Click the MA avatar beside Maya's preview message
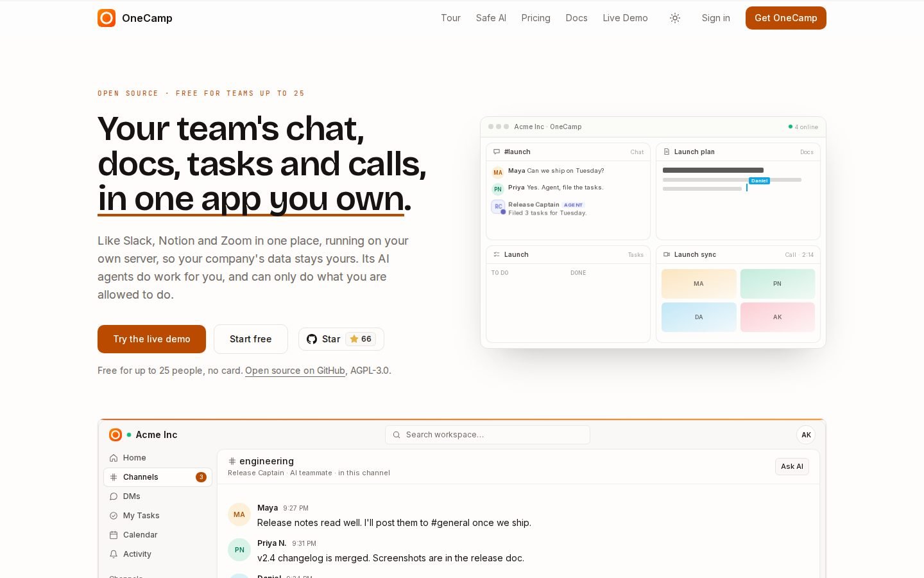This screenshot has width=924, height=578. click(498, 172)
